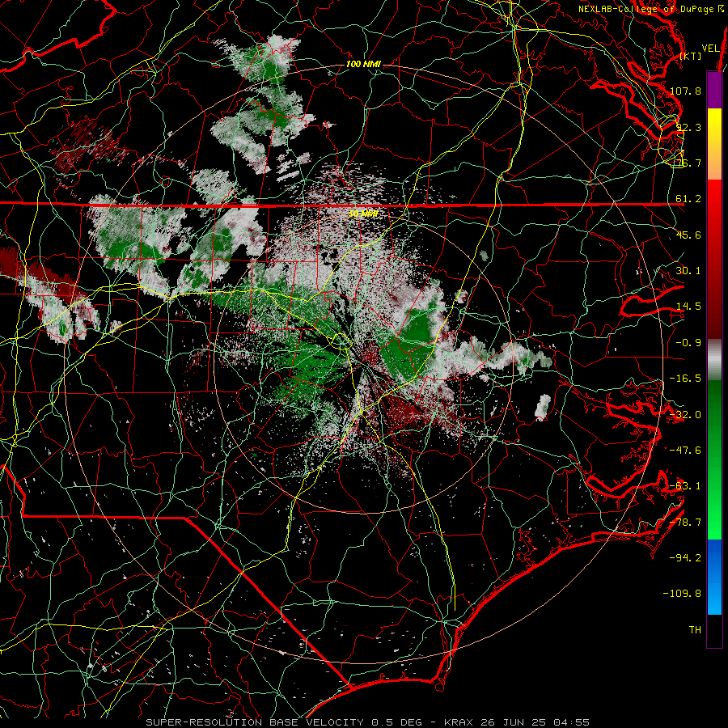Click the -47.6 legend value
The image size is (728, 728).
pyautogui.click(x=685, y=451)
